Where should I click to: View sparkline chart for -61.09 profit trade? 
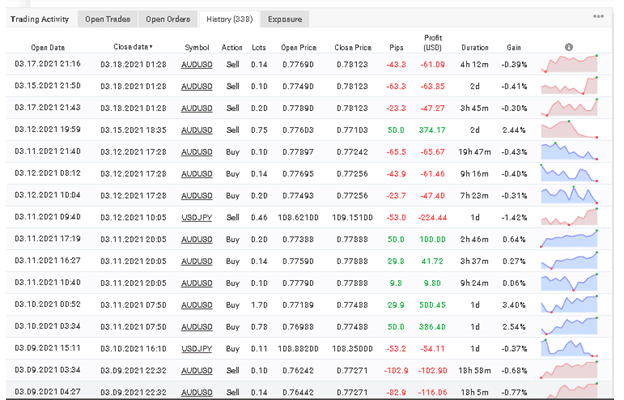[x=569, y=64]
